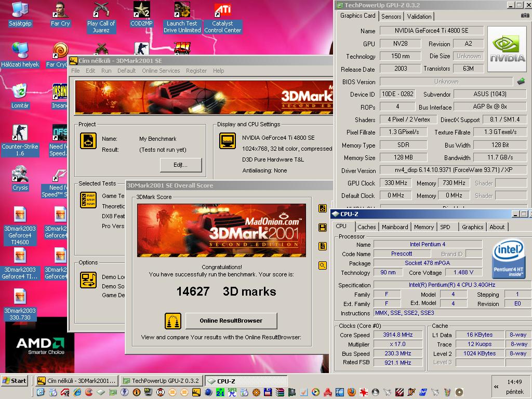Open the Catalyst Control Center shortcut
Screen dimensions: 532x399
point(222,18)
